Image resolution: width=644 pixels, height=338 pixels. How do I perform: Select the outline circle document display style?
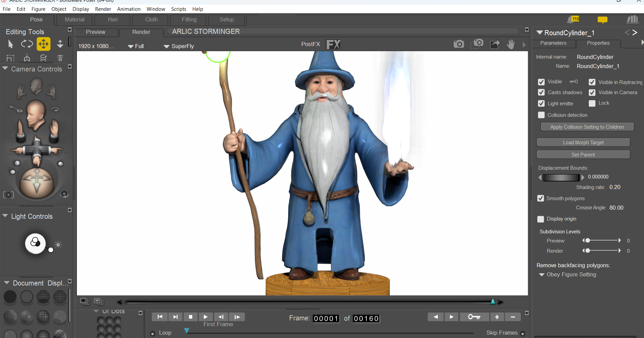(x=27, y=297)
